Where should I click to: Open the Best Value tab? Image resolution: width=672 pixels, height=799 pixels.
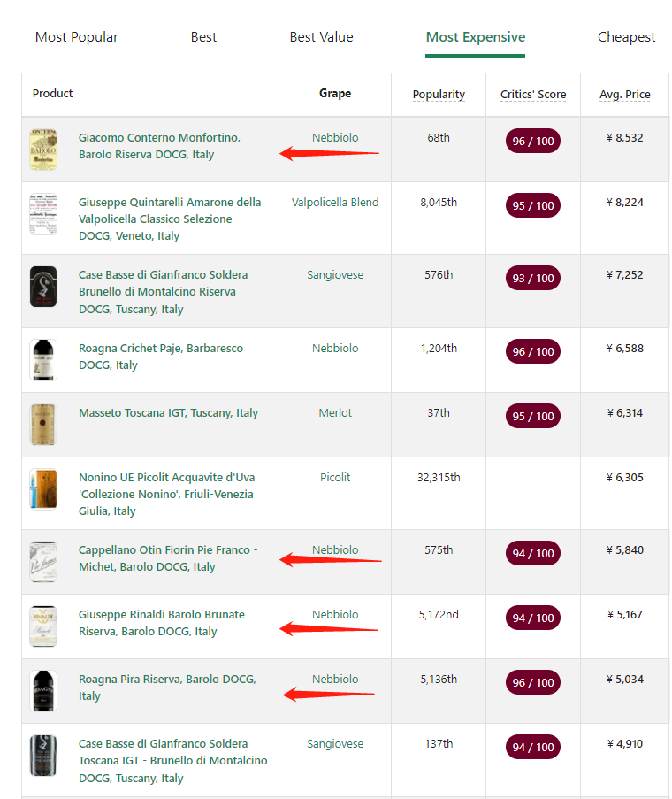click(321, 37)
